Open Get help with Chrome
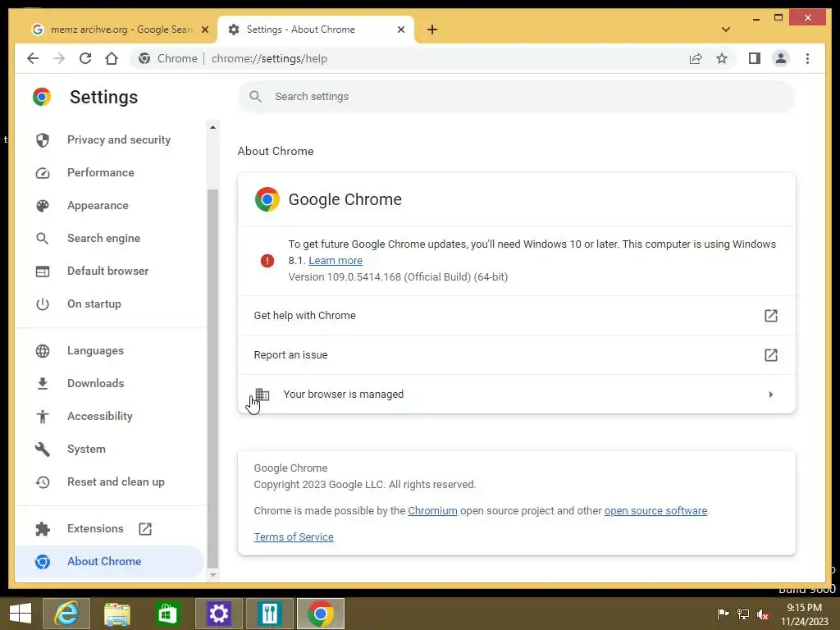Screen dimensions: 840x630 (x=517, y=316)
